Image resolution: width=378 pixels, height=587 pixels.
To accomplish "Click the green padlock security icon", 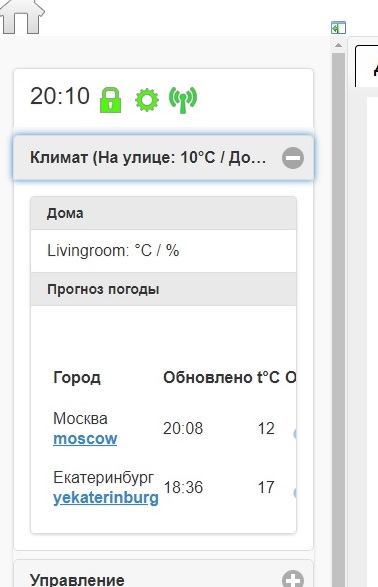I will (110, 100).
